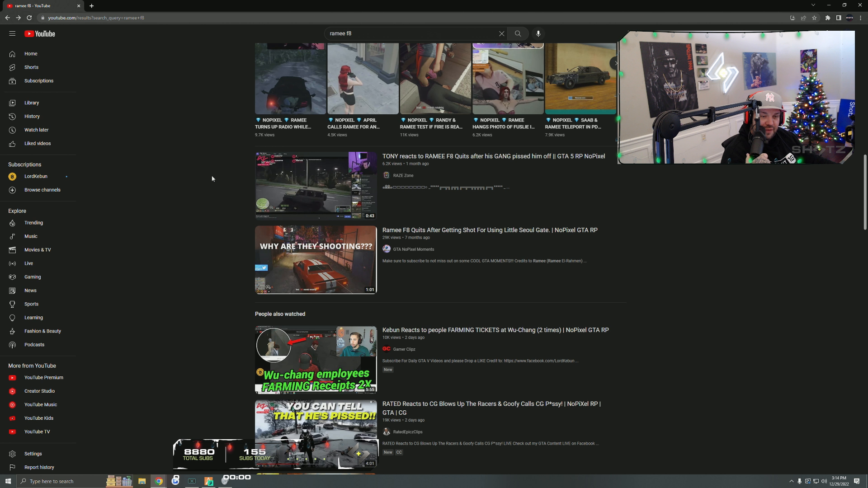The width and height of the screenshot is (868, 488).
Task: Click the YouTube logo to go home
Action: click(39, 33)
